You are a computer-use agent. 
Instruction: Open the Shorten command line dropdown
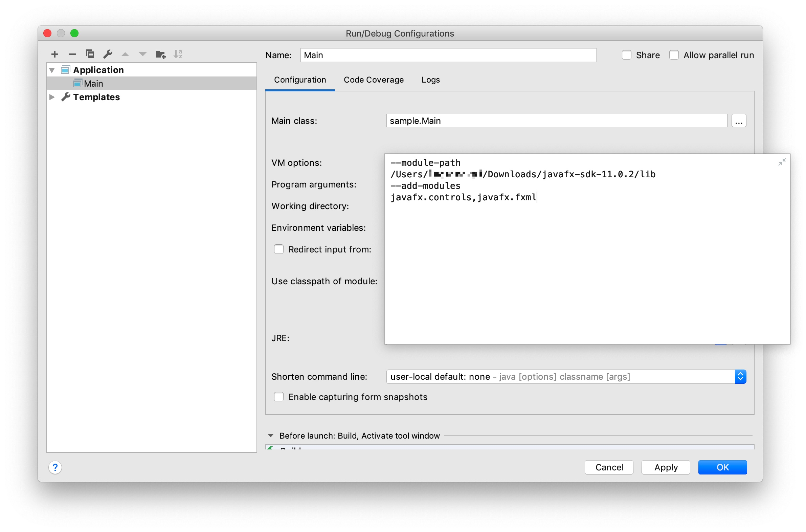(x=741, y=377)
